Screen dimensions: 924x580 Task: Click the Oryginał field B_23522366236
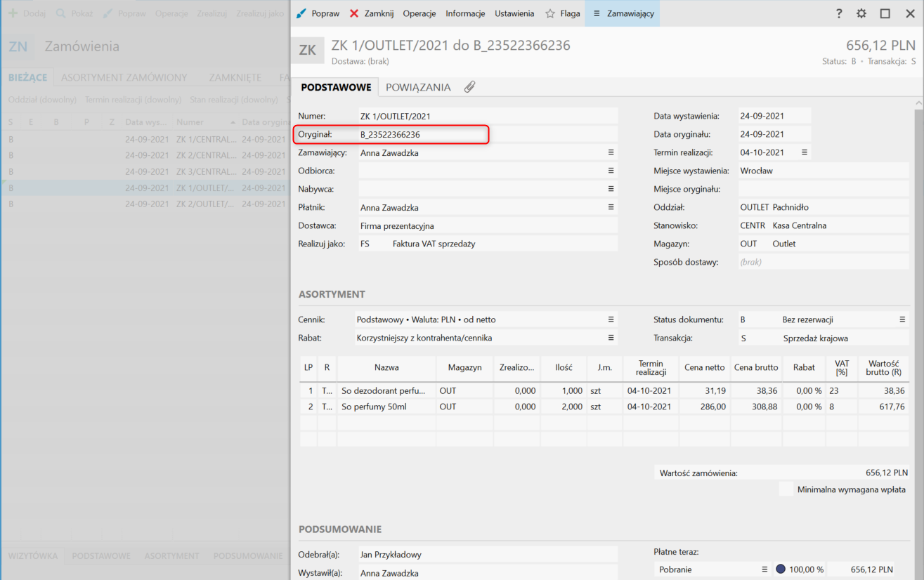click(x=488, y=134)
